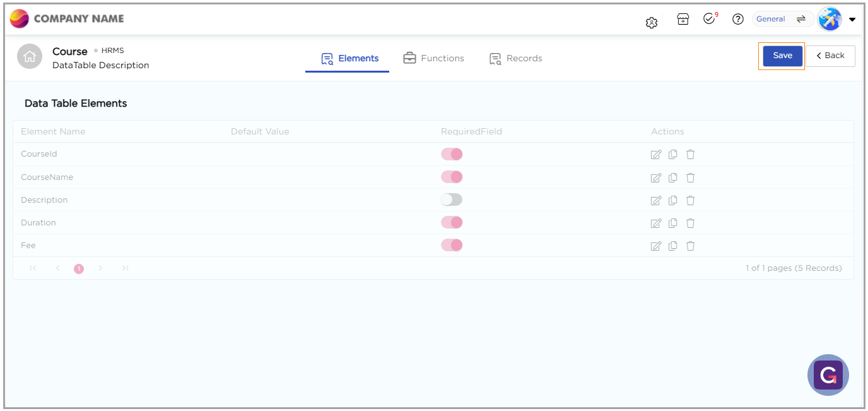Delete the Description element
868x411 pixels.
tap(691, 200)
